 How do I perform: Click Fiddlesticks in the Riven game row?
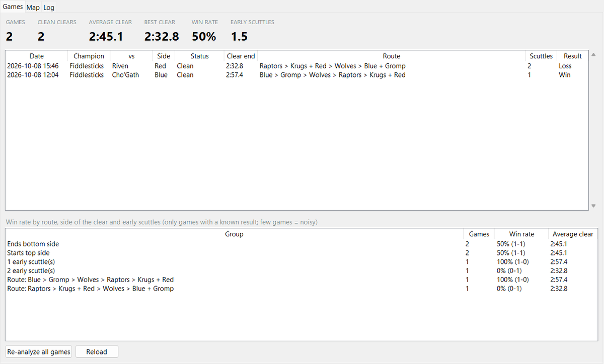[x=87, y=66]
